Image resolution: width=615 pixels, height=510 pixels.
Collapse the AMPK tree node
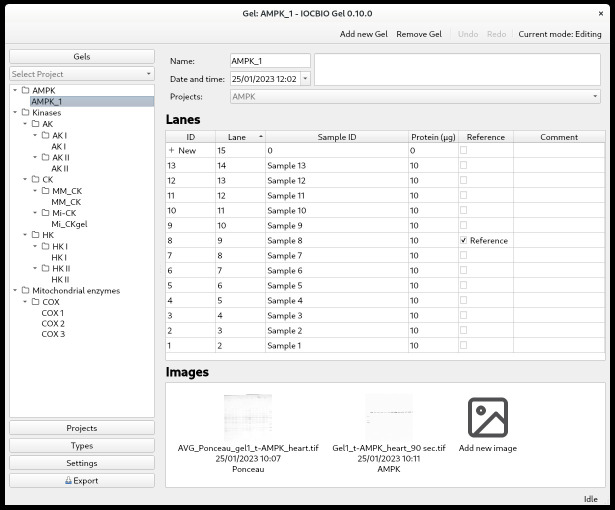tap(15, 90)
